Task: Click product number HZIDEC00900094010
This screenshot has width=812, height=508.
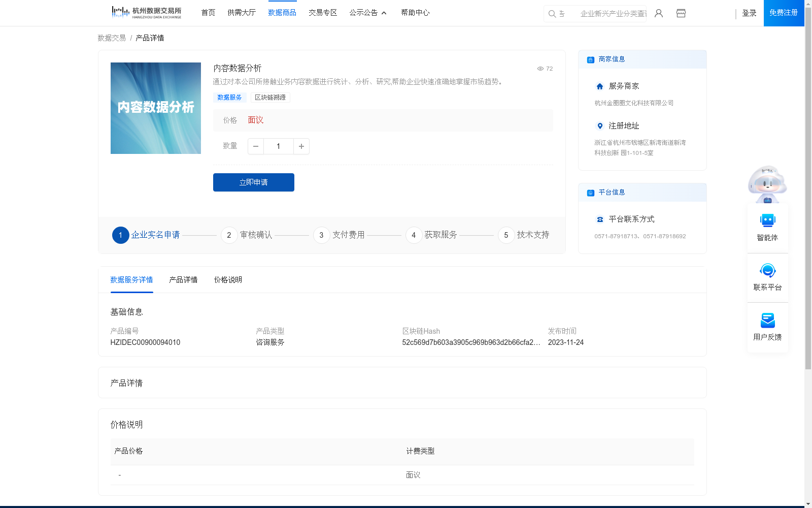Action: pos(145,342)
